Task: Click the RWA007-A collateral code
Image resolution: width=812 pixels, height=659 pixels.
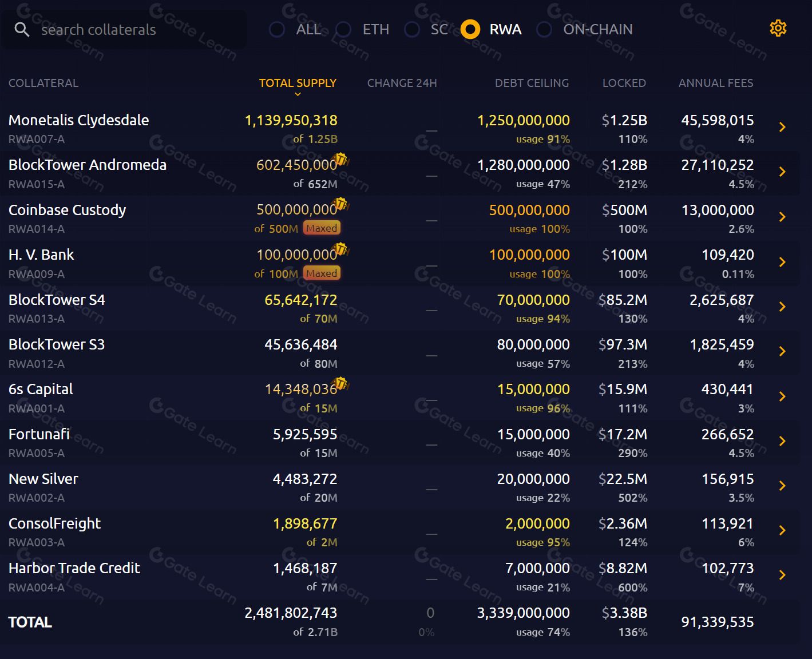Action: (37, 139)
